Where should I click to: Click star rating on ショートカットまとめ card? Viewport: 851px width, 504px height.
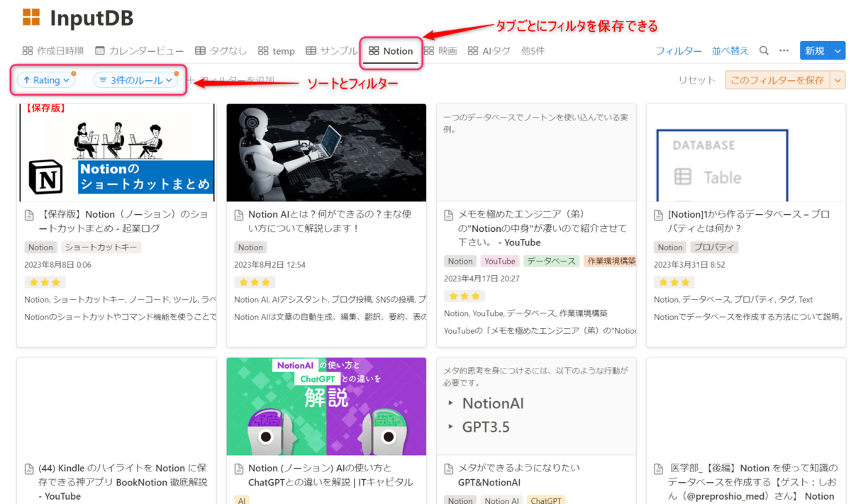(x=45, y=282)
